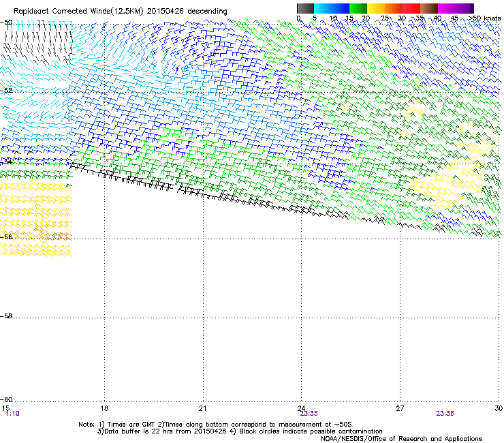The image size is (504, 443).
Task: Click the purple '1:10' pass time
Action: click(13, 414)
